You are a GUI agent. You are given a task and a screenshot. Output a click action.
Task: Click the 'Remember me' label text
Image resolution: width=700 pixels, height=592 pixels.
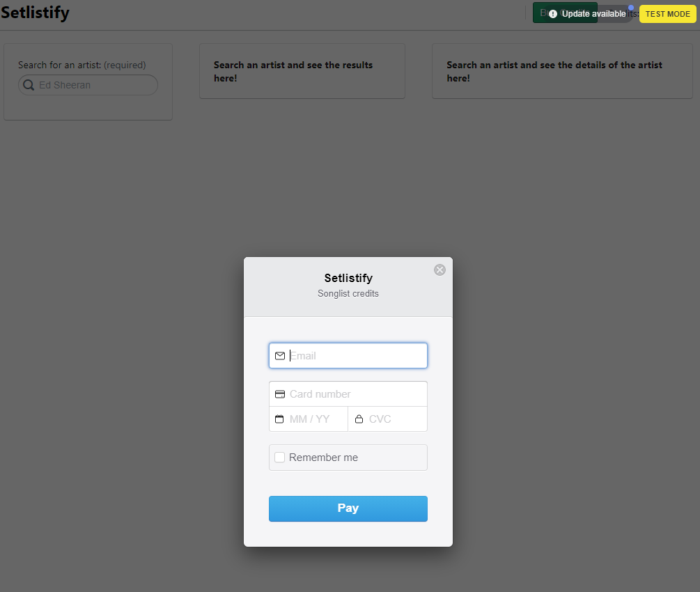tap(323, 457)
